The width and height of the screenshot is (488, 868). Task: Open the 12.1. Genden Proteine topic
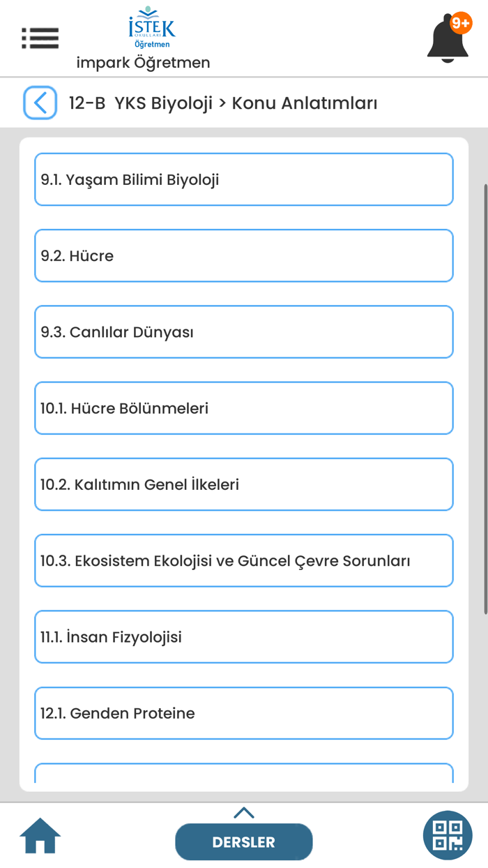243,712
